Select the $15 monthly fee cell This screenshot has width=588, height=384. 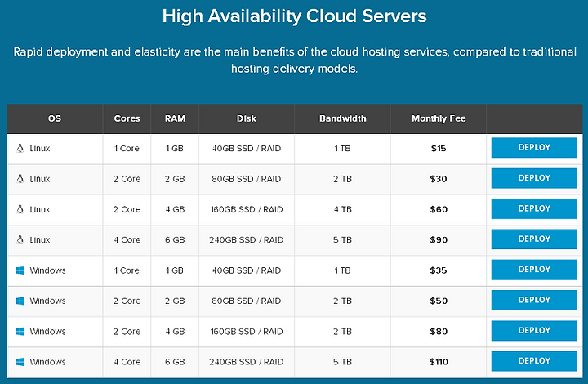439,148
